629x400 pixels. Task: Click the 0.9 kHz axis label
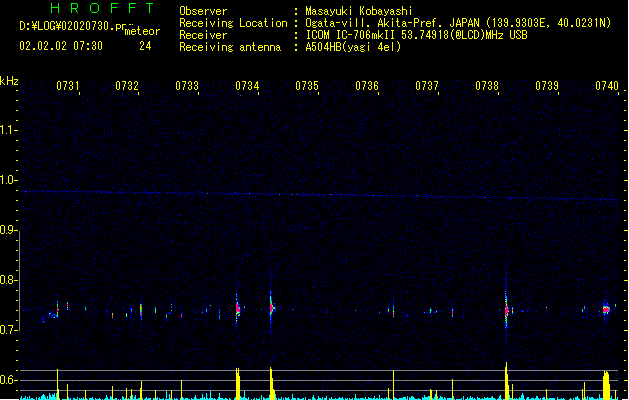(8, 230)
